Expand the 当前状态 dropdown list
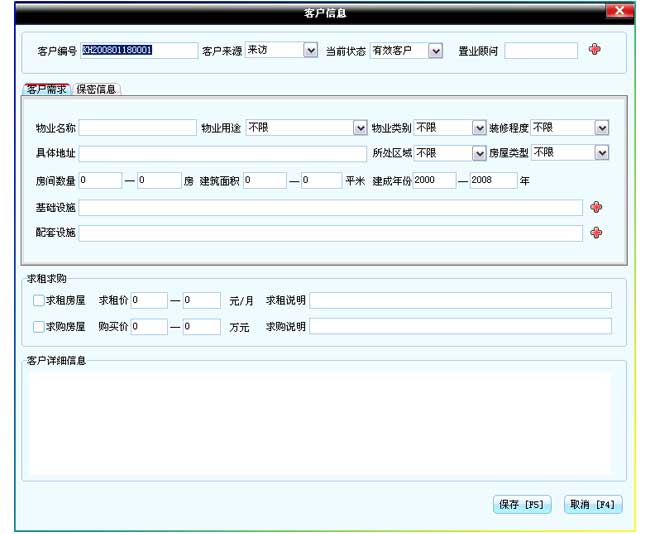 click(x=435, y=51)
